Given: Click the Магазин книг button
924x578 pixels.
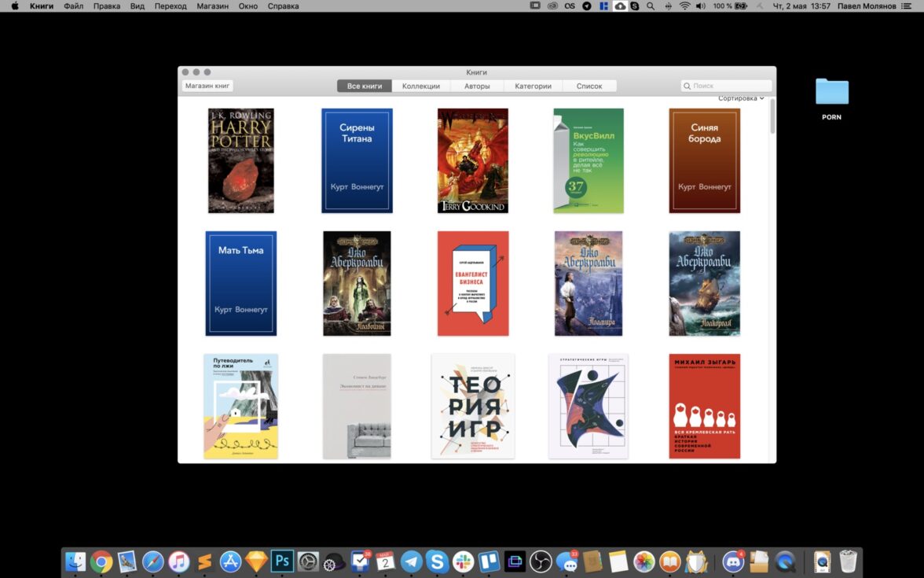Looking at the screenshot, I should (207, 86).
